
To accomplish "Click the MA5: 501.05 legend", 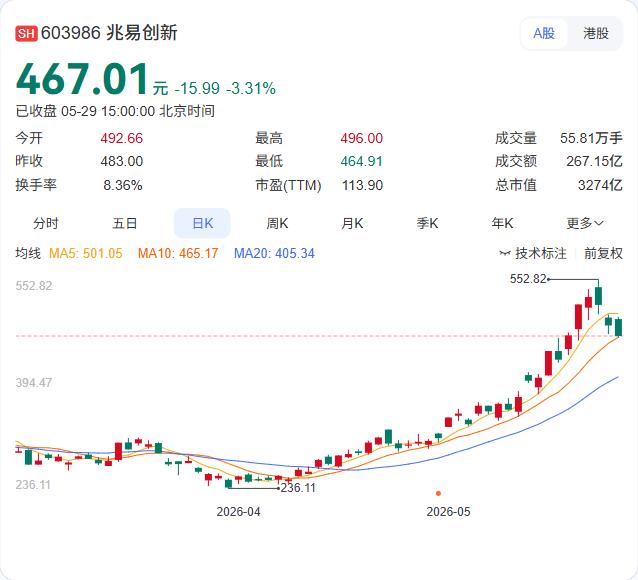I will (85, 254).
